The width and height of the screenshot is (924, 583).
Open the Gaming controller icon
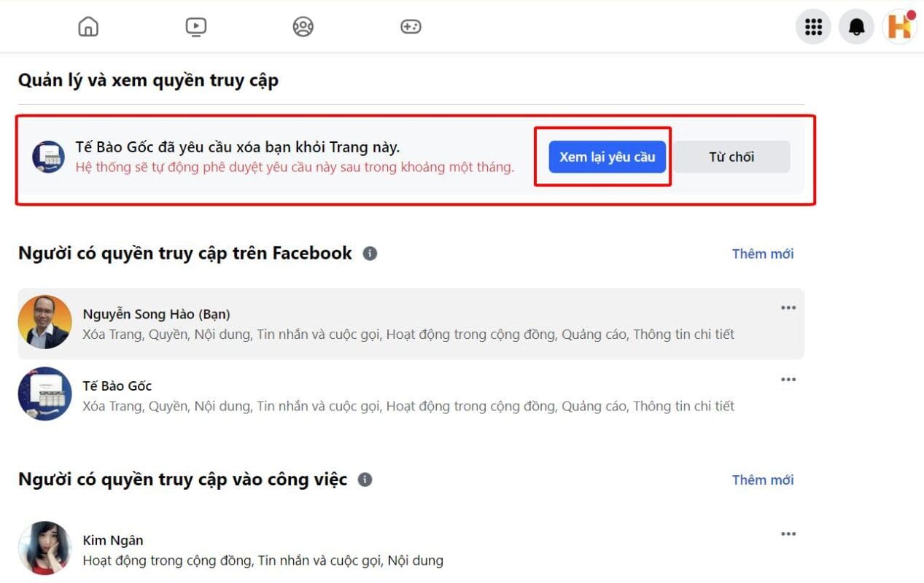411,27
